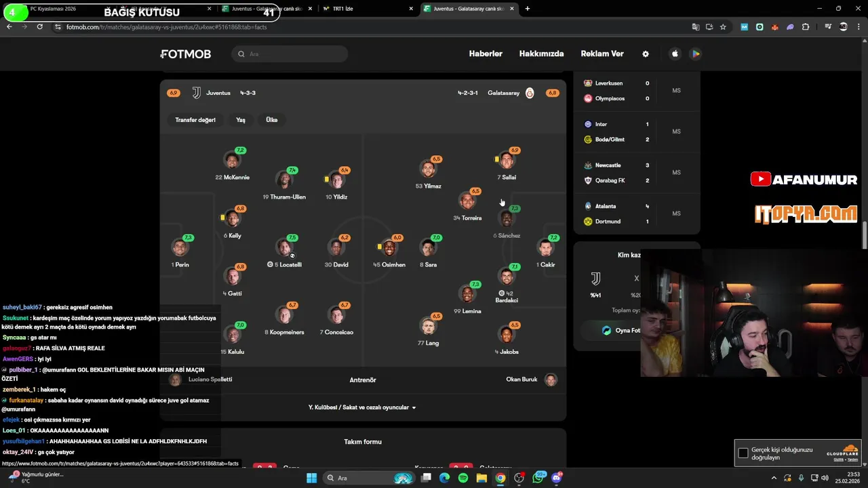Click the Galatasaray team rating 6,8 badge
This screenshot has height=488, width=868.
pos(552,93)
